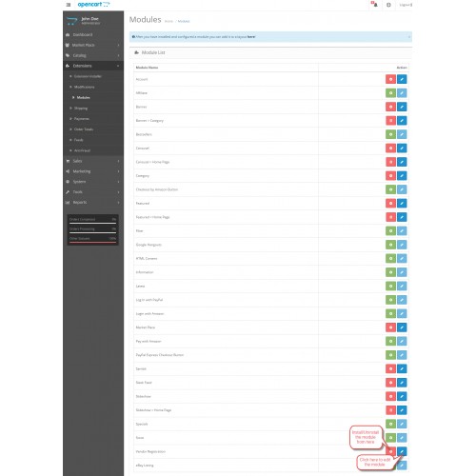476x476 pixels.
Task: Open the Payments submenu item
Action: point(82,119)
